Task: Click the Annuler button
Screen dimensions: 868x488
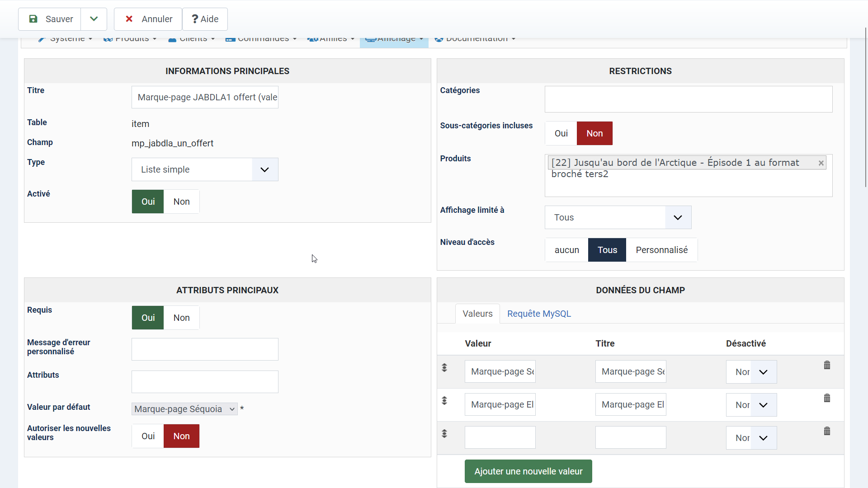Action: [148, 19]
